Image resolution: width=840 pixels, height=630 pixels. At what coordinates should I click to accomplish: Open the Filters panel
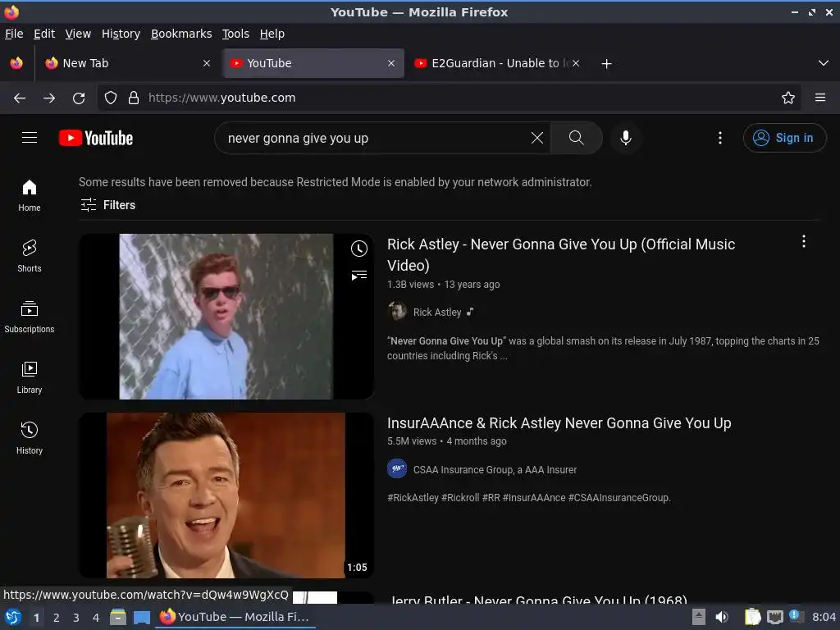(x=107, y=204)
